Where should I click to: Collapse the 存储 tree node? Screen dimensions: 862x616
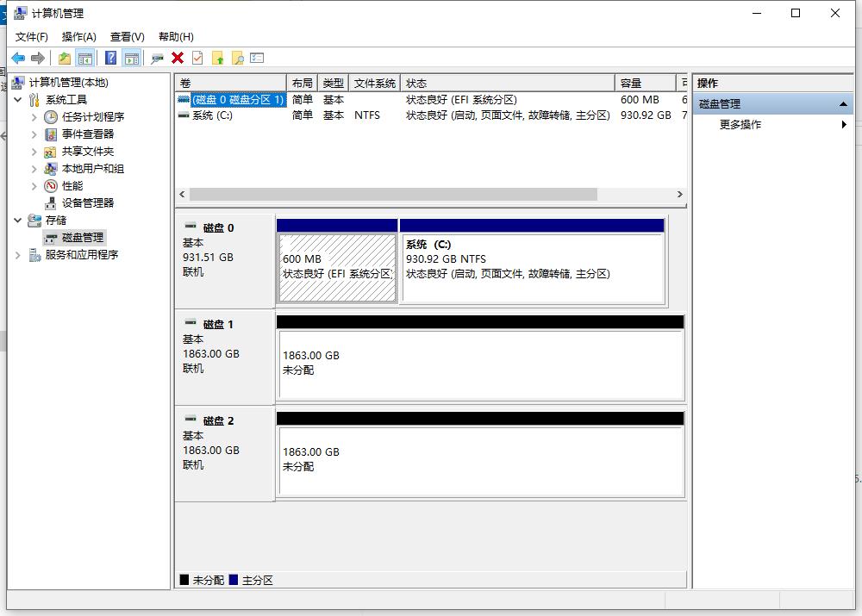point(17,220)
